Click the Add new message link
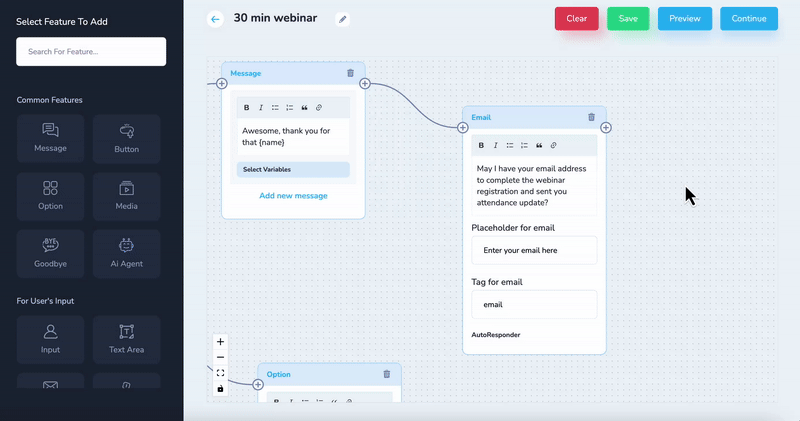The height and width of the screenshot is (421, 800). (x=293, y=196)
